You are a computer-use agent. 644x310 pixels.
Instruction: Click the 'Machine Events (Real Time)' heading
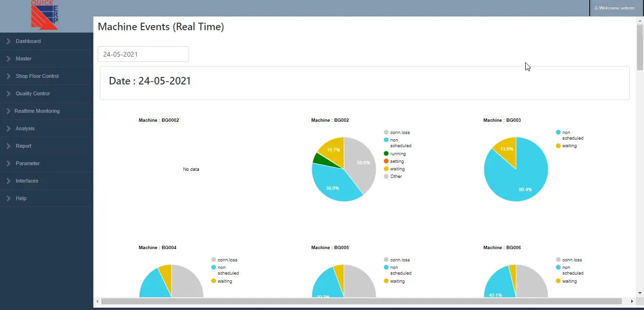161,27
